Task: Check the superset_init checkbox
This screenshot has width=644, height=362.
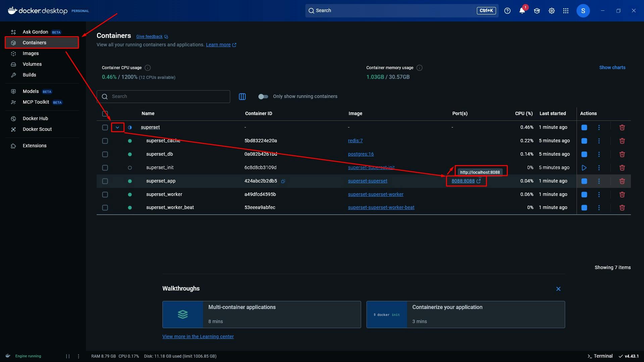Action: [x=105, y=168]
